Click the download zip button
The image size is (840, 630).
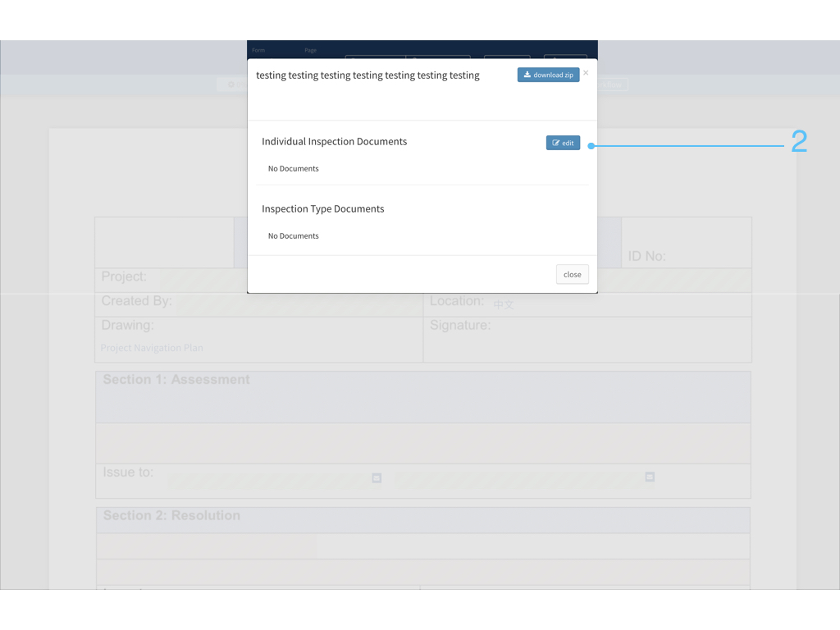(x=548, y=75)
